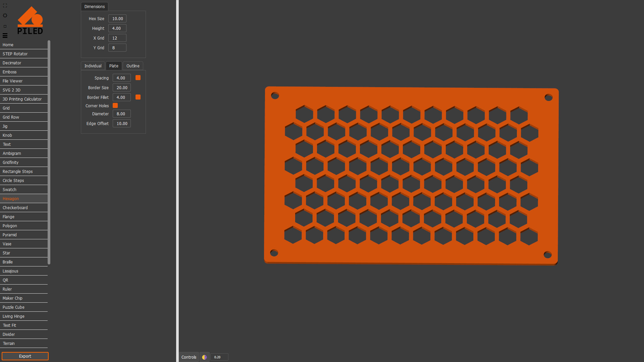Click the sidebar vertical scrollbar
The image size is (644, 362).
point(49,153)
